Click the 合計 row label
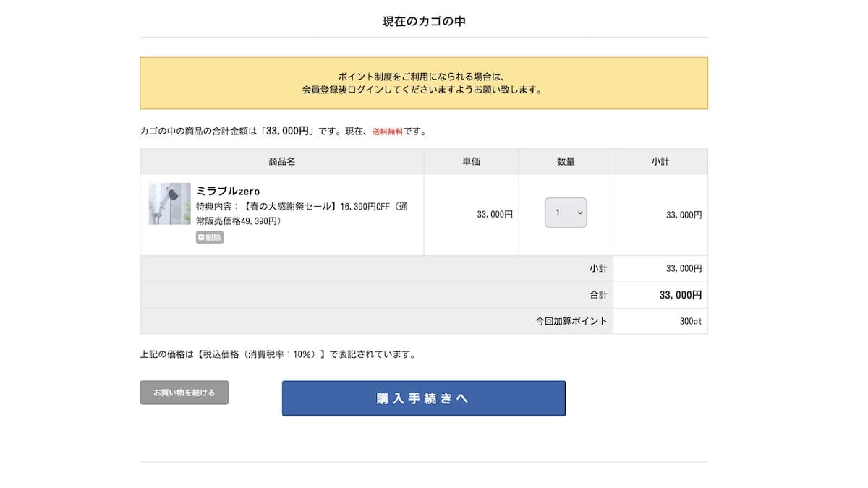 click(x=598, y=295)
